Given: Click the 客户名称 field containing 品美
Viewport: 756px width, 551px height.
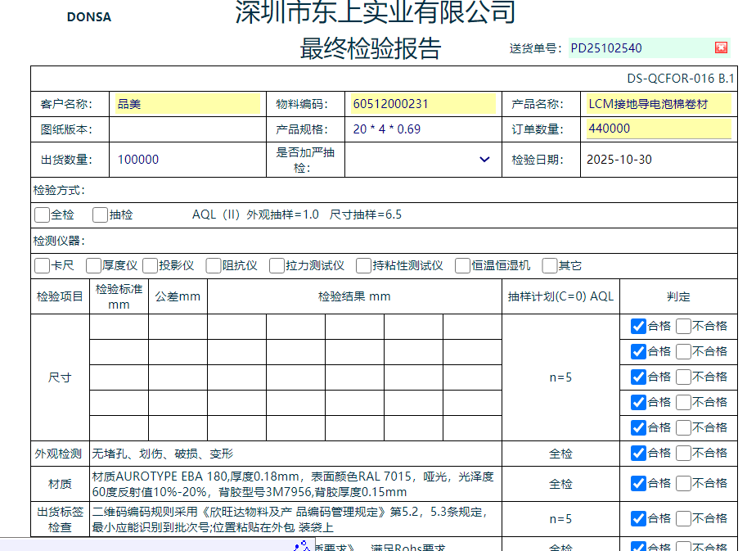Looking at the screenshot, I should 187,104.
